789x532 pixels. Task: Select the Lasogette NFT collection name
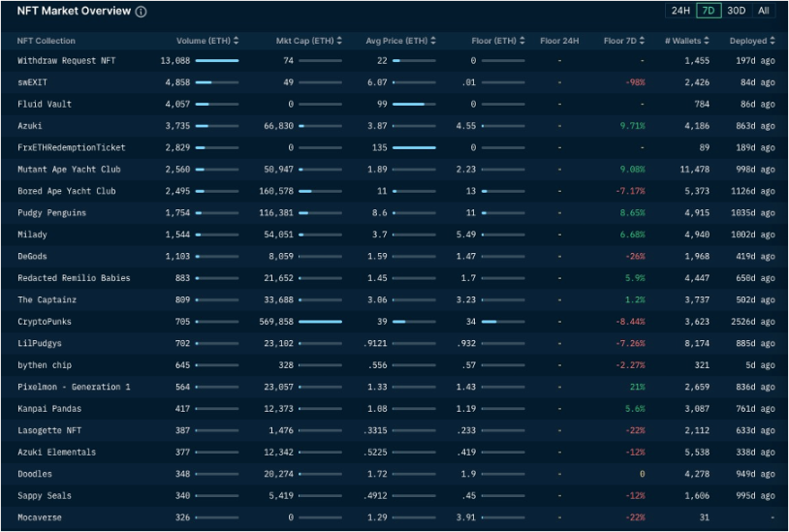coord(49,430)
